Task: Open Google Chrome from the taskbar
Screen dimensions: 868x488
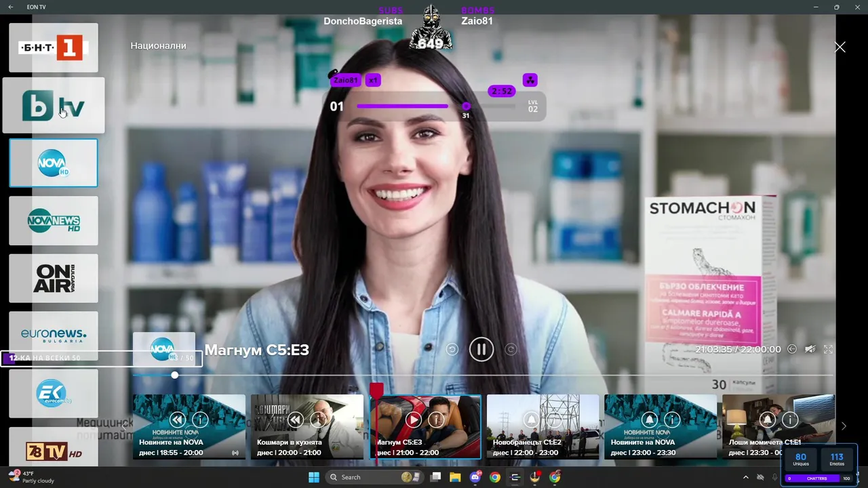Action: tap(495, 477)
